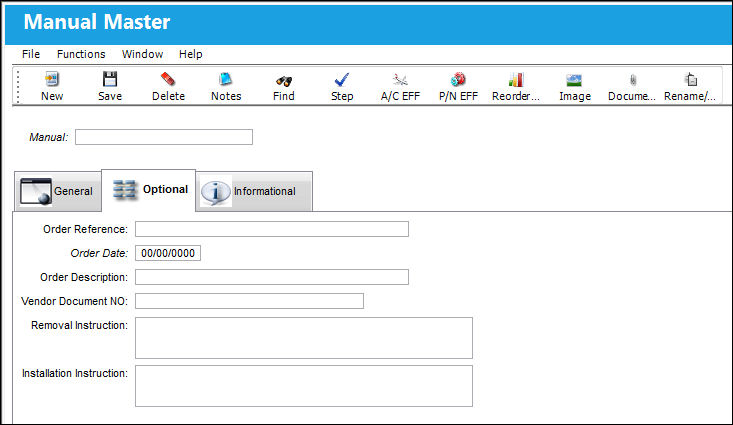Click the Manual input field
733x425 pixels.
pos(164,137)
